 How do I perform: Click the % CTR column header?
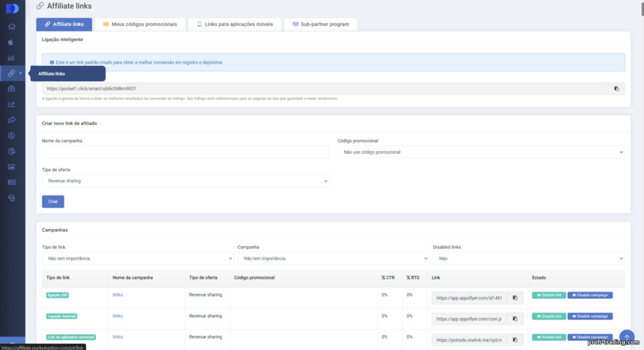tap(388, 277)
